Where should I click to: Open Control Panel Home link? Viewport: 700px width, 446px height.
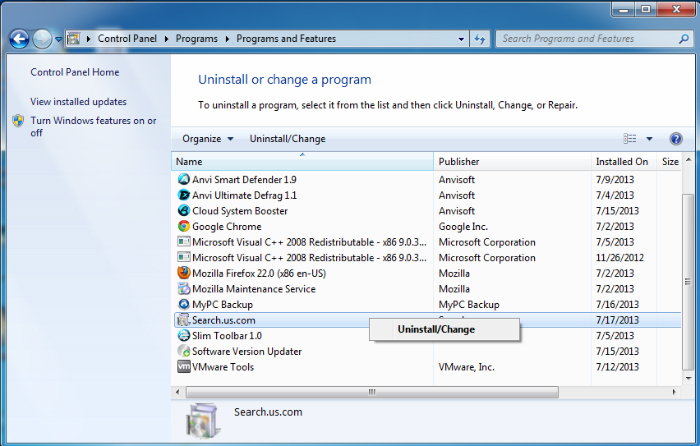tap(75, 72)
